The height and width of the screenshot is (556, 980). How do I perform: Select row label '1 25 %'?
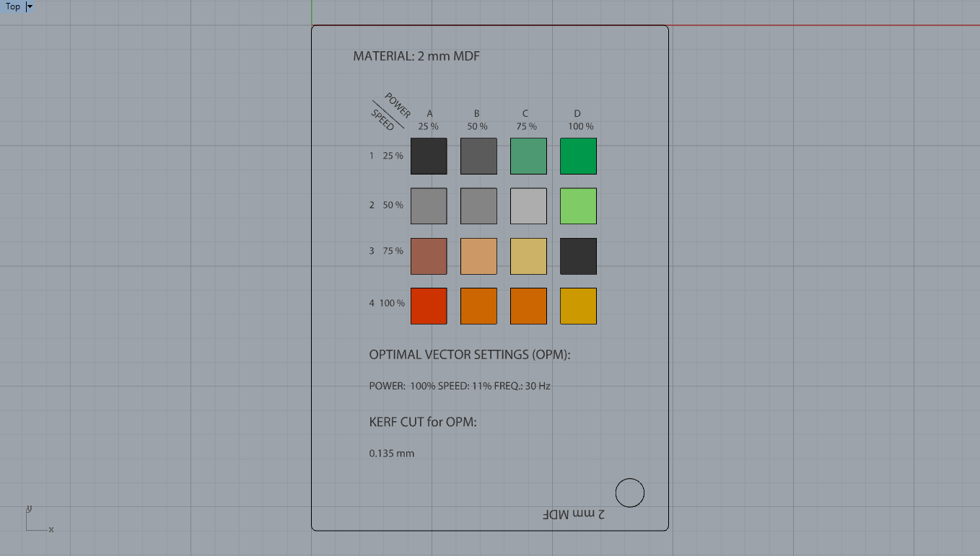(386, 156)
